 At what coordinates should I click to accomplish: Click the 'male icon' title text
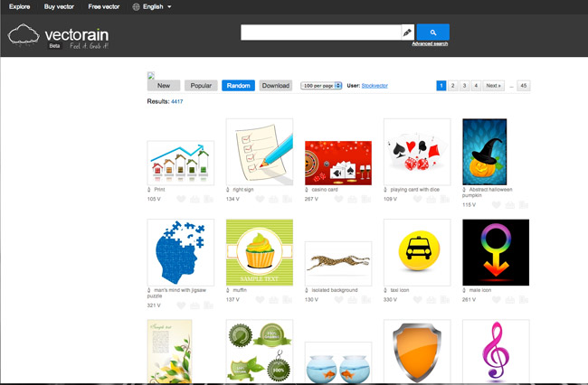click(480, 290)
